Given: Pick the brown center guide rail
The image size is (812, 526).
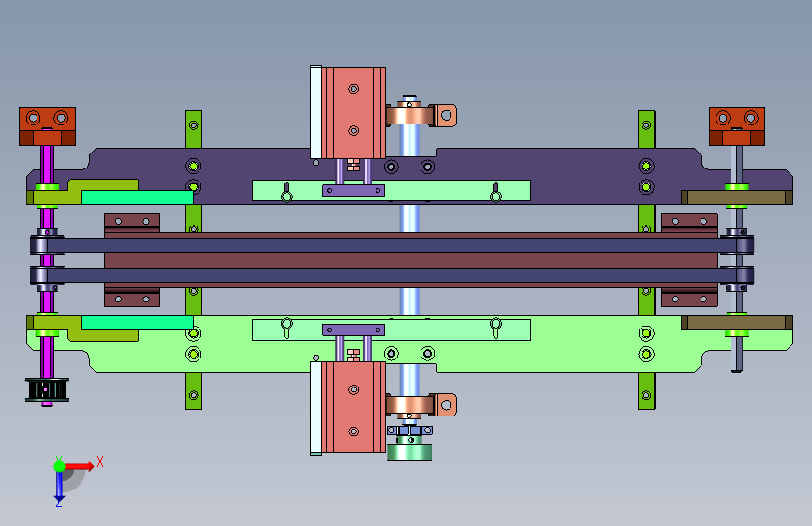Looking at the screenshot, I should tap(411, 260).
